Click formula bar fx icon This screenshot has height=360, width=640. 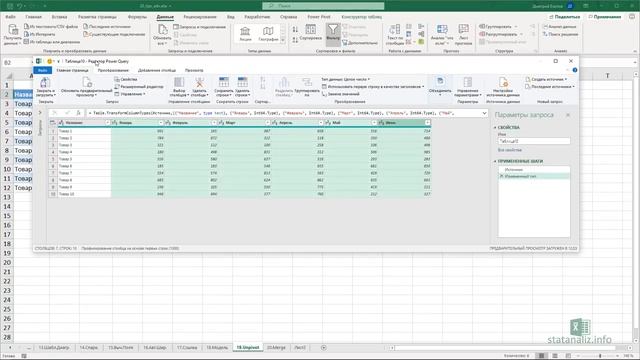(78, 113)
